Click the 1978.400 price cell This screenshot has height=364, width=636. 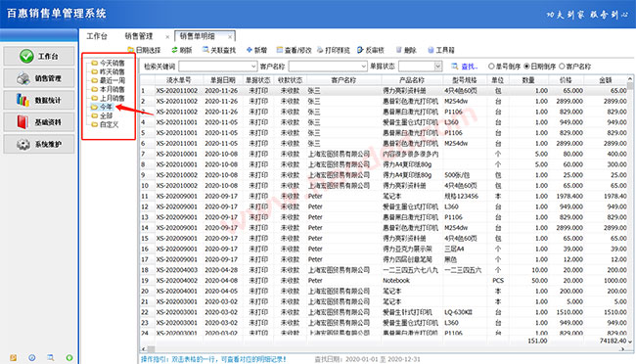click(567, 196)
